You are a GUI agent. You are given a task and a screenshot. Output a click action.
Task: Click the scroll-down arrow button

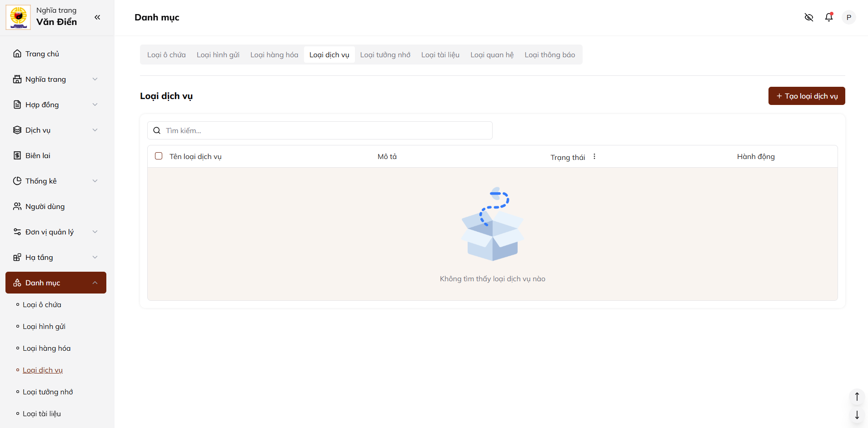click(x=857, y=415)
